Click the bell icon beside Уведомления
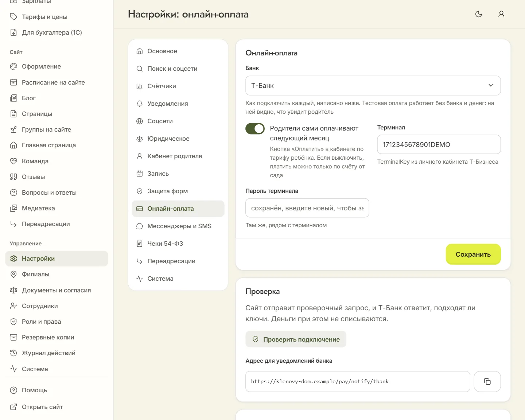The width and height of the screenshot is (525, 420). (x=139, y=104)
